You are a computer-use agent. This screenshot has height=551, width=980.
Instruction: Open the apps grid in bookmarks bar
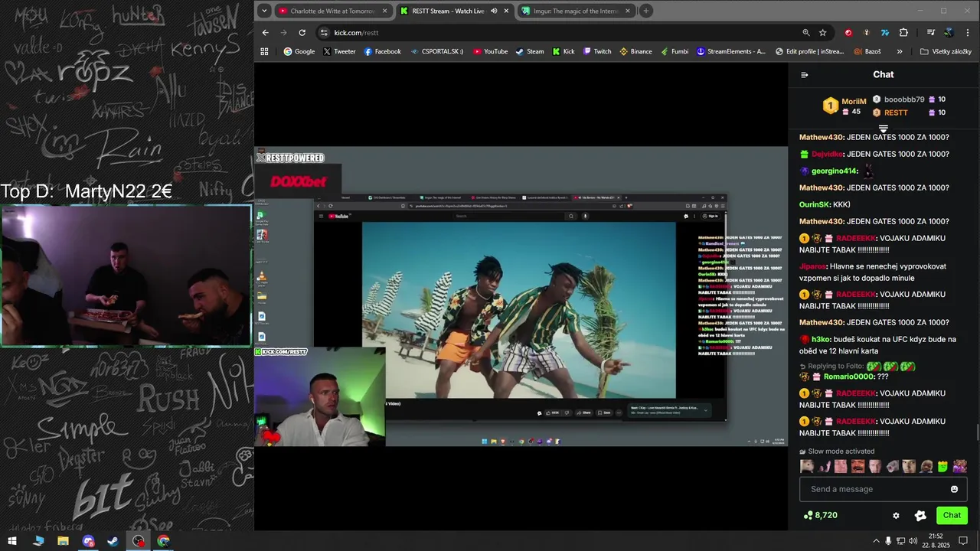click(x=264, y=51)
